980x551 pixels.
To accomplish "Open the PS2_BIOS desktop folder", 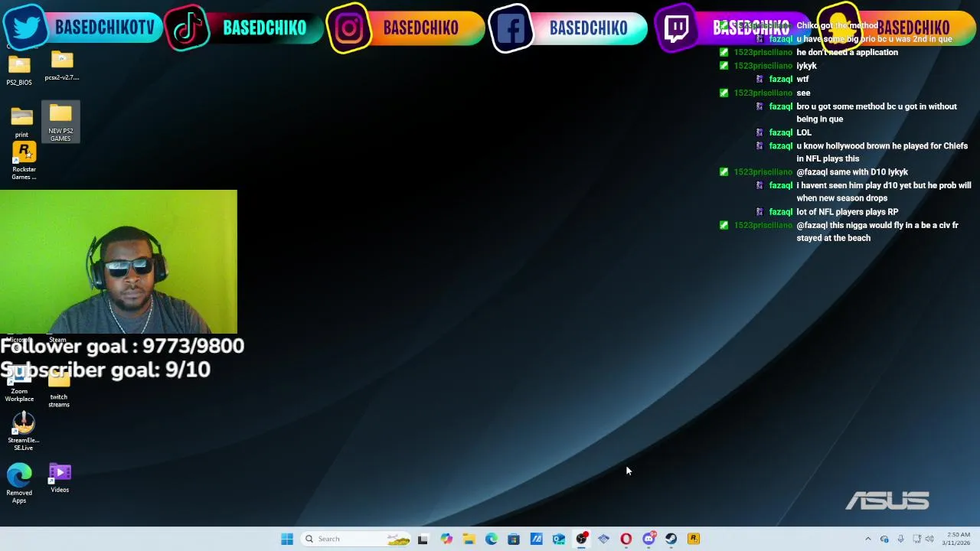I will (x=19, y=70).
